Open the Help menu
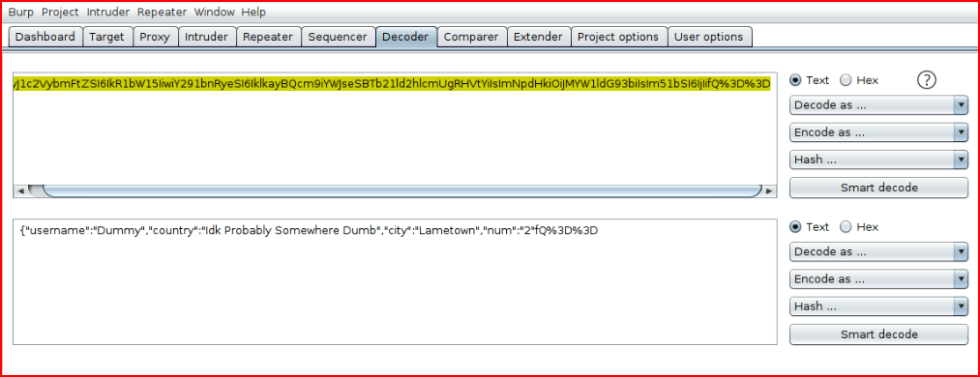The height and width of the screenshot is (377, 980). coord(253,12)
